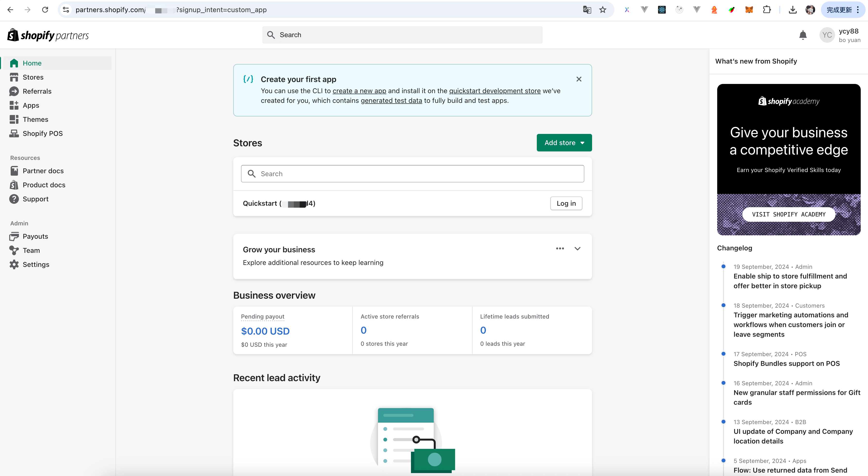Click the notifications bell icon
This screenshot has height=476, width=868.
coord(803,35)
